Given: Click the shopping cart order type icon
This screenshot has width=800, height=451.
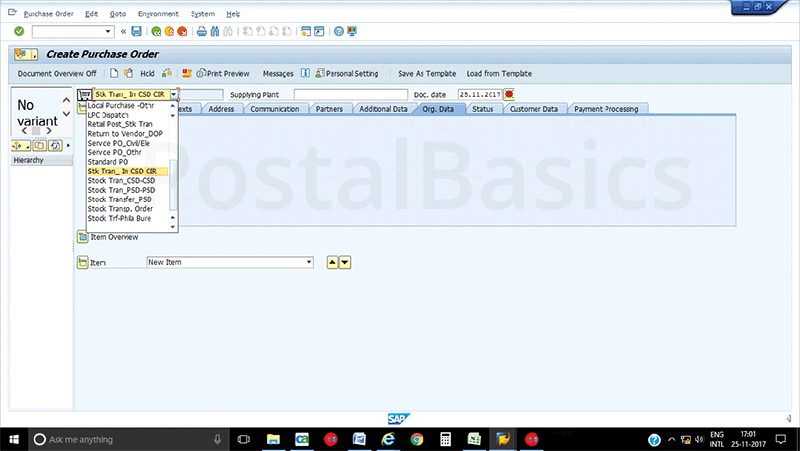Looking at the screenshot, I should point(83,94).
